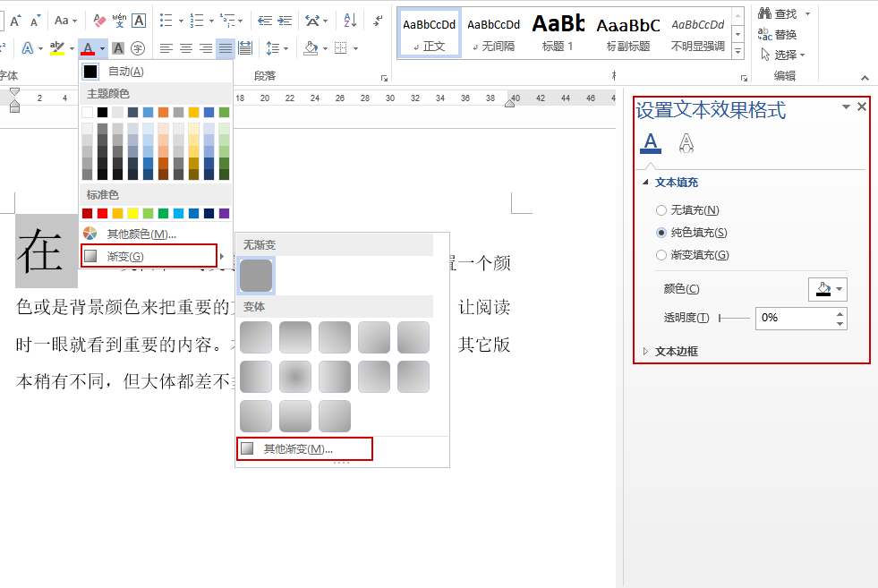878x588 pixels.
Task: Apply the 正文 style
Action: click(x=429, y=34)
